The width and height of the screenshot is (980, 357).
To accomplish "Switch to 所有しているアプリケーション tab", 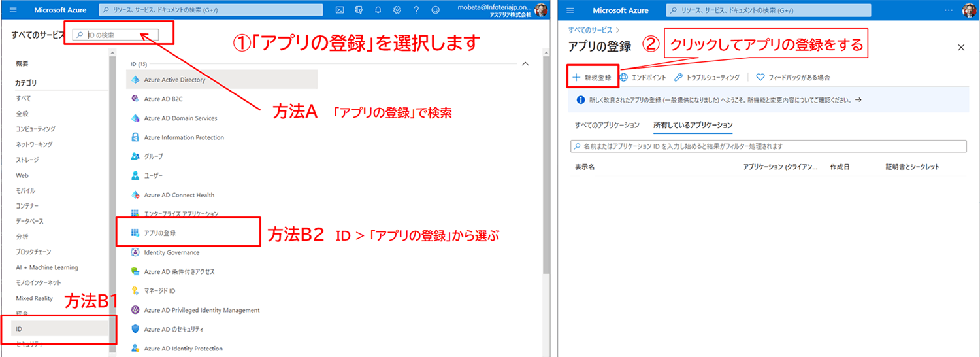I will pos(693,125).
